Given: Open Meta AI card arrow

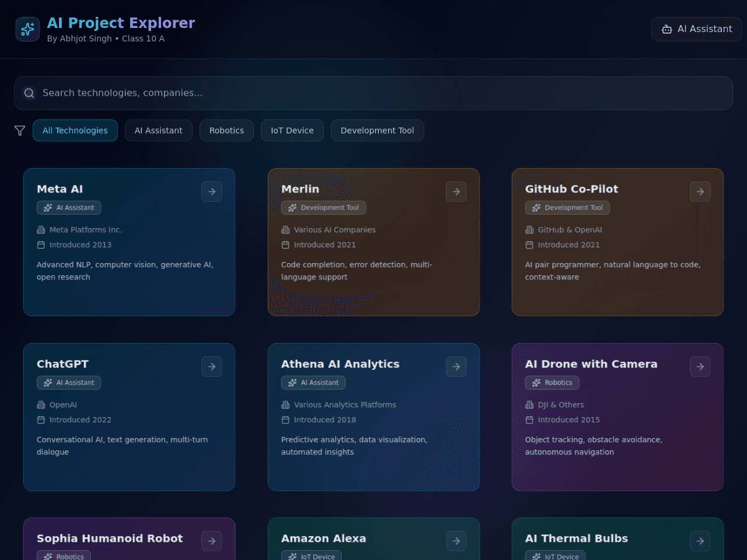Looking at the screenshot, I should click(212, 191).
